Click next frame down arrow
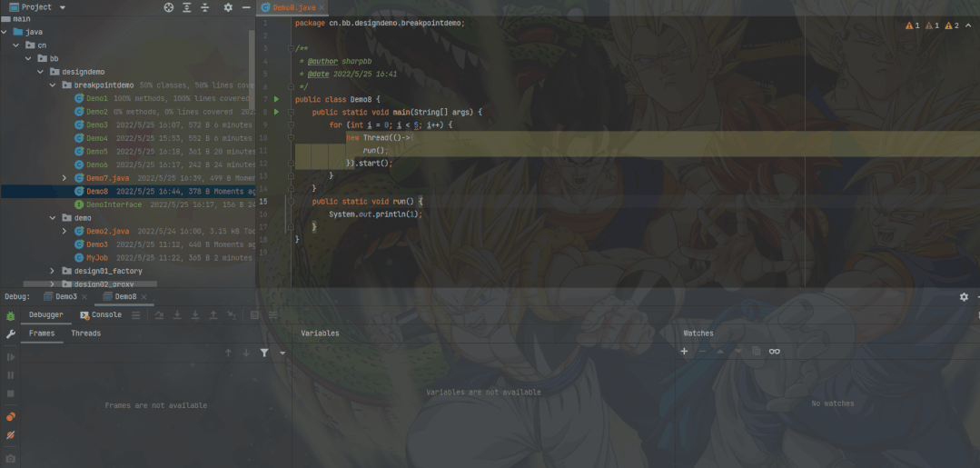 tap(246, 353)
